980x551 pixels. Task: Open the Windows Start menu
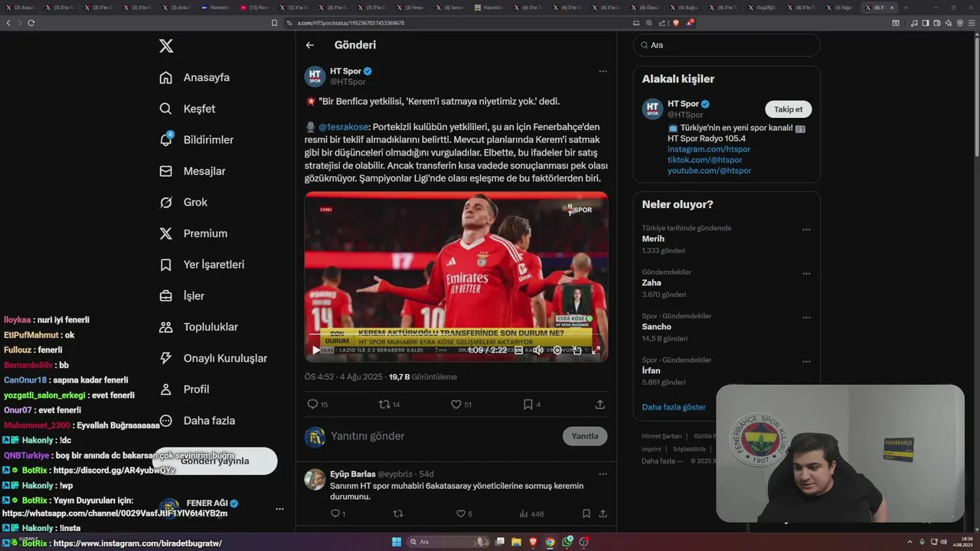pos(397,542)
